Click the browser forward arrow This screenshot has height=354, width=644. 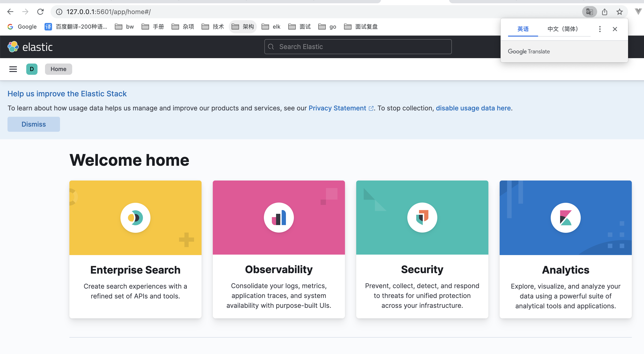[x=25, y=12]
